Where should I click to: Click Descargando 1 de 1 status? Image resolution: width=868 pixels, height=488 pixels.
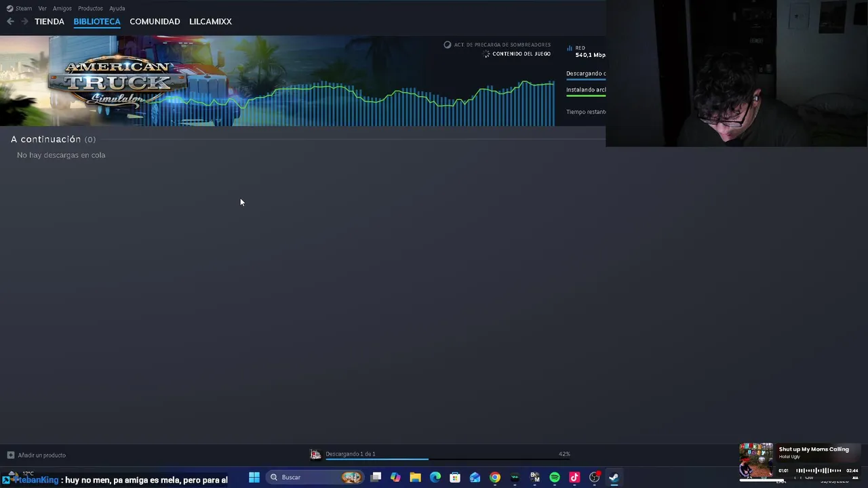[351, 453]
